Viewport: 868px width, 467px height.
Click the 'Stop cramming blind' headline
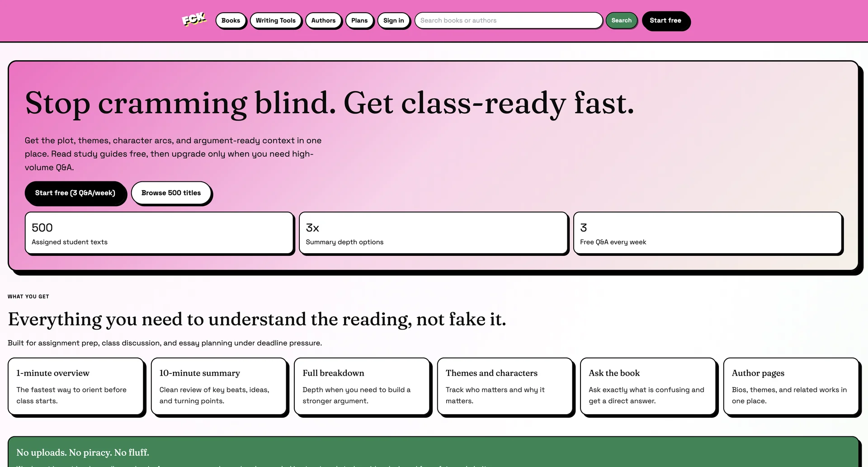pyautogui.click(x=330, y=103)
